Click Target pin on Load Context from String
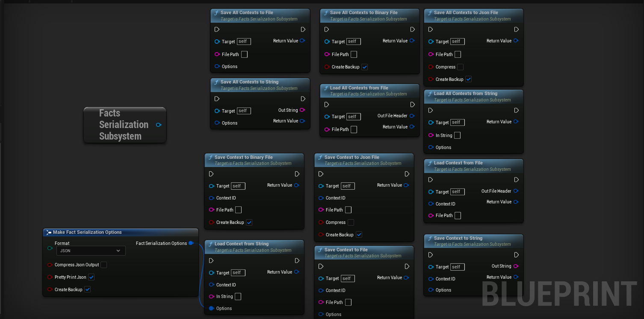This screenshot has height=319, width=644. coord(211,273)
